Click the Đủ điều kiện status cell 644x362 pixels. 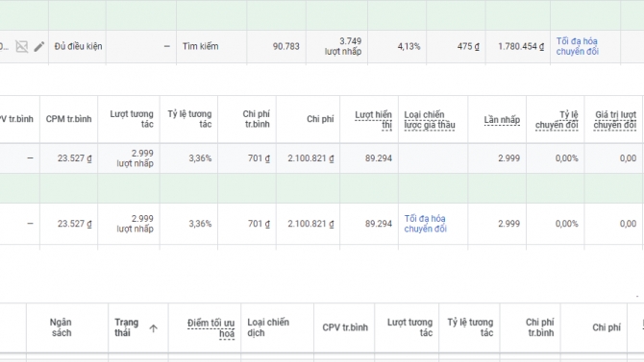pos(78,46)
